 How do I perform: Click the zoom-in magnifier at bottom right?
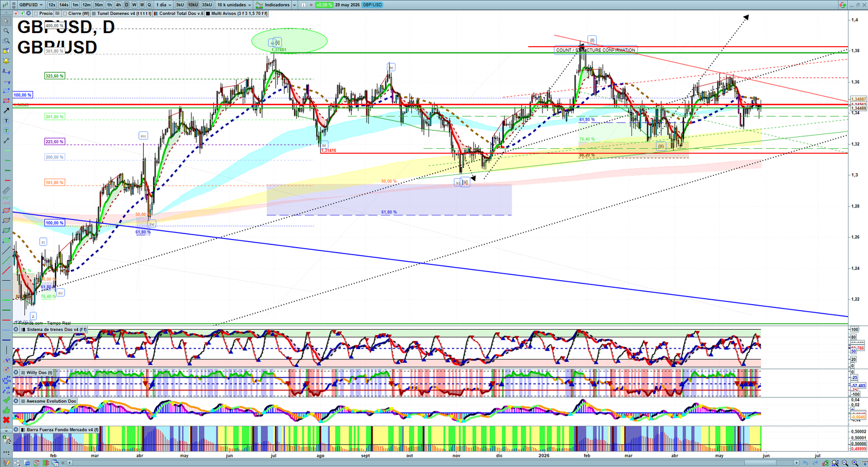point(855,463)
